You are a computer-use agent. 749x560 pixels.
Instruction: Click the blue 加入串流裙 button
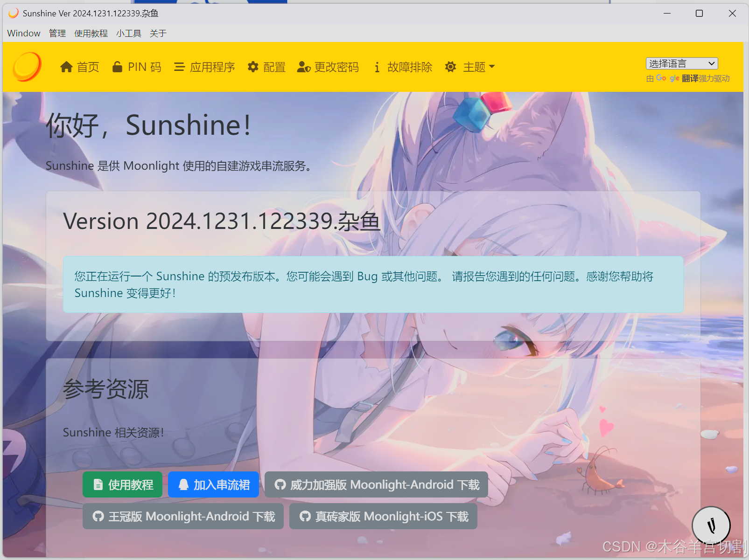213,484
